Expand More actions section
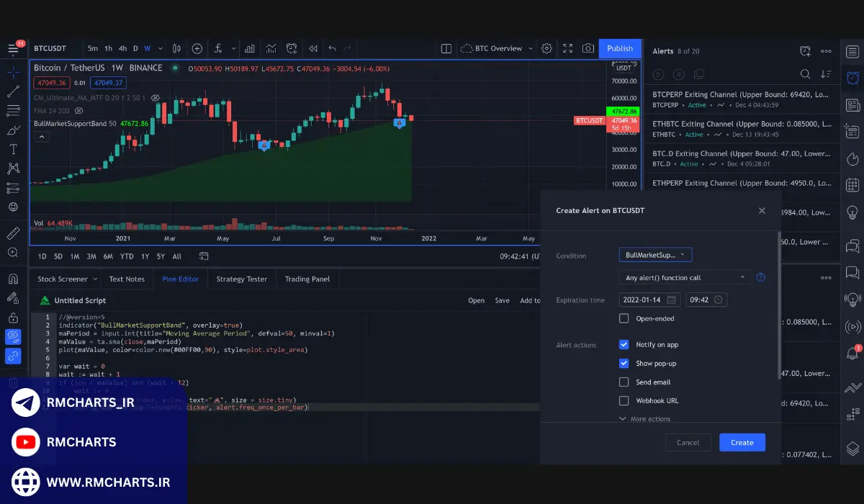The image size is (864, 504). (644, 419)
